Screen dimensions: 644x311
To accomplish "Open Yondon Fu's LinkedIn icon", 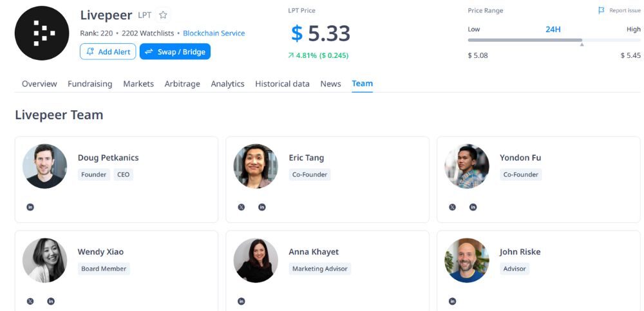I will point(473,207).
